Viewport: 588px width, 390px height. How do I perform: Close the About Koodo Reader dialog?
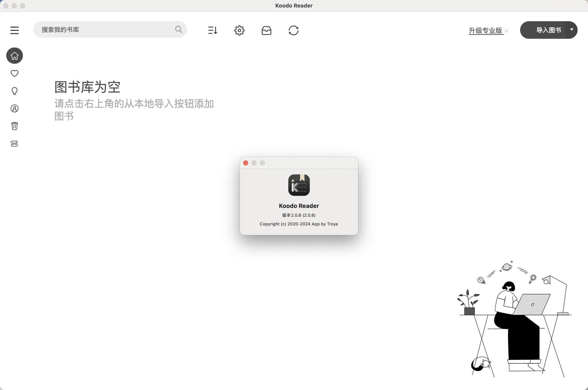click(x=246, y=163)
